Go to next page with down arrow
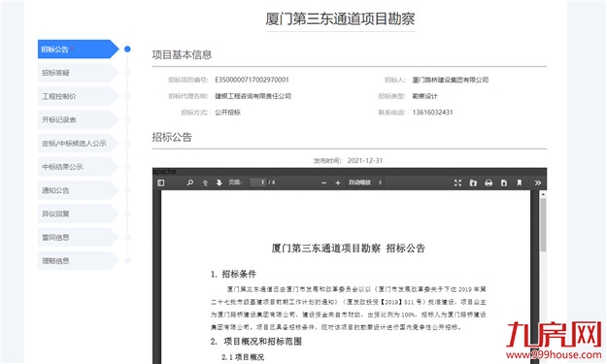The height and width of the screenshot is (364, 607). pyautogui.click(x=219, y=182)
